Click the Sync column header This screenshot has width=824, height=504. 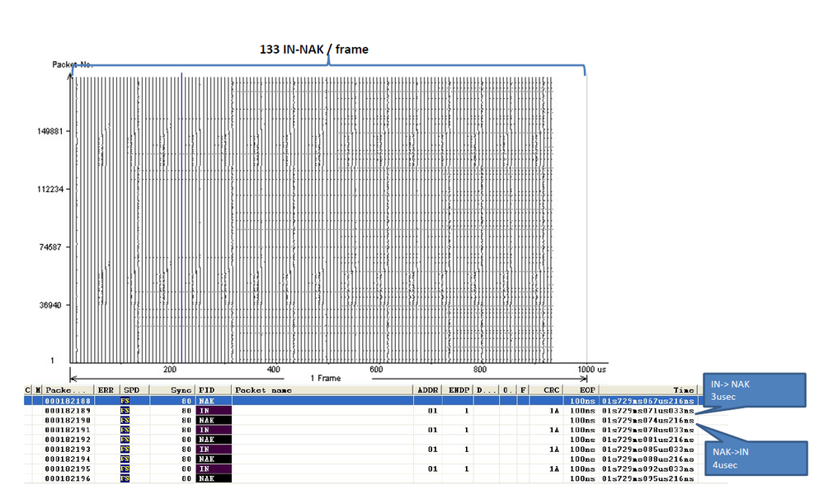pyautogui.click(x=173, y=390)
